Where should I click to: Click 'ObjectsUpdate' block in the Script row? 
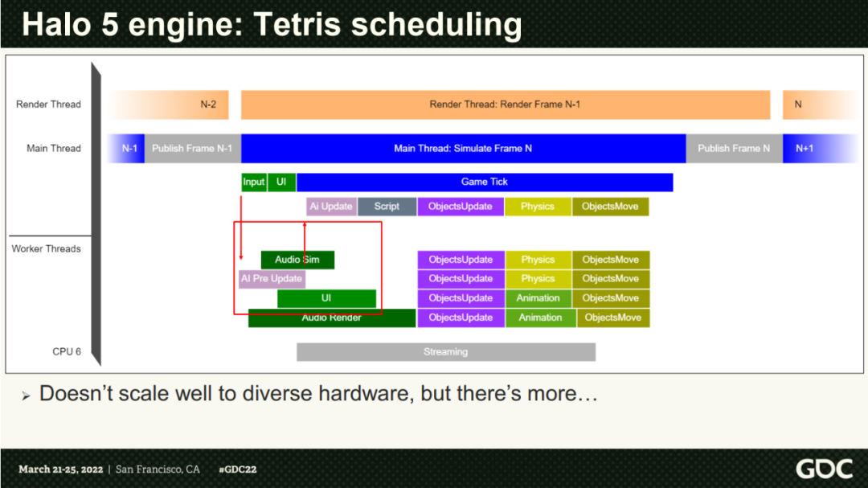point(461,207)
